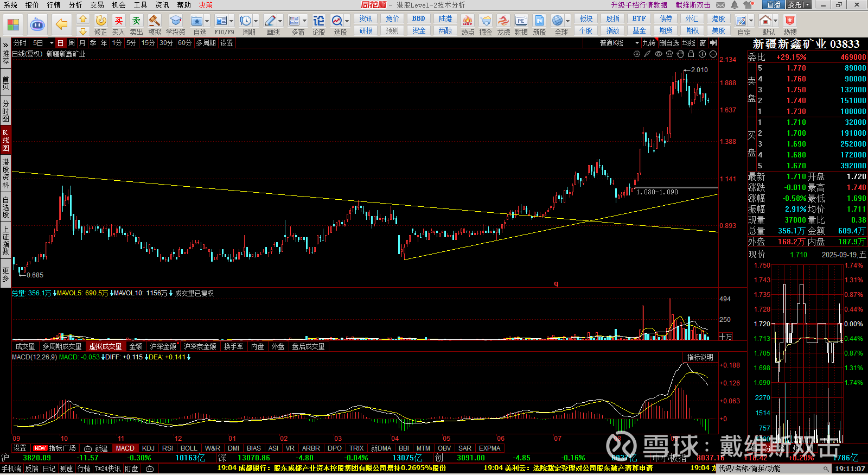868x475 pixels.
Task: Click the 删自选 remove from watchlist button
Action: point(669,43)
